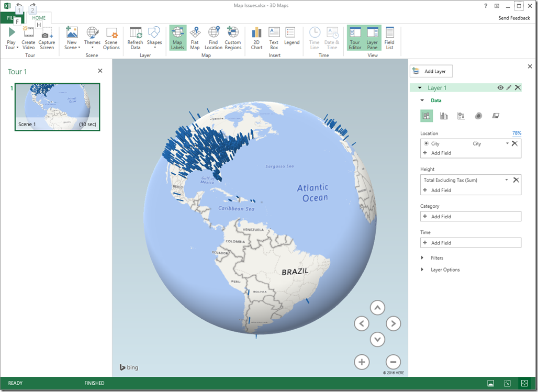Tilt the globe down arrow
Screen dimensions: 538x392
pos(377,340)
